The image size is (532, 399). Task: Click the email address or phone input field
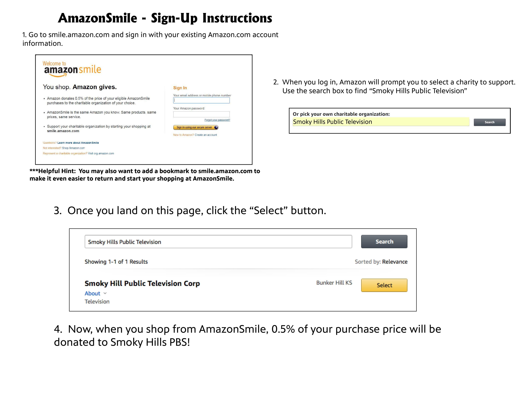click(202, 100)
